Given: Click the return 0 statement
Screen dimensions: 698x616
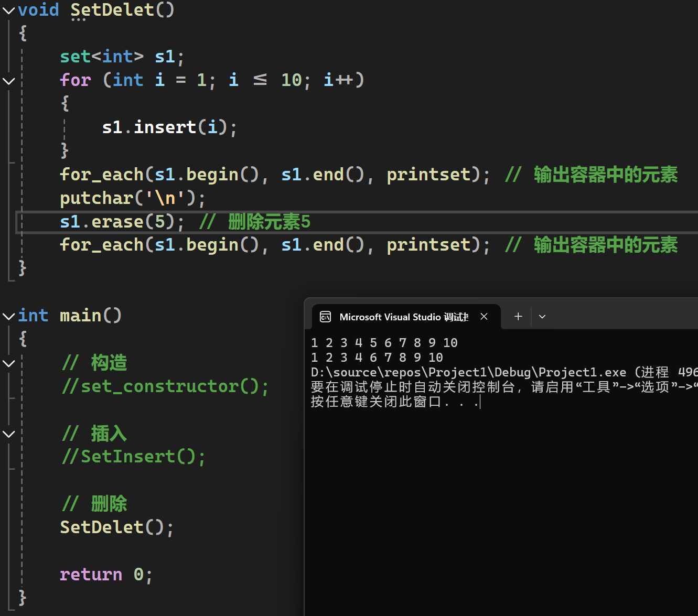Looking at the screenshot, I should pos(106,574).
